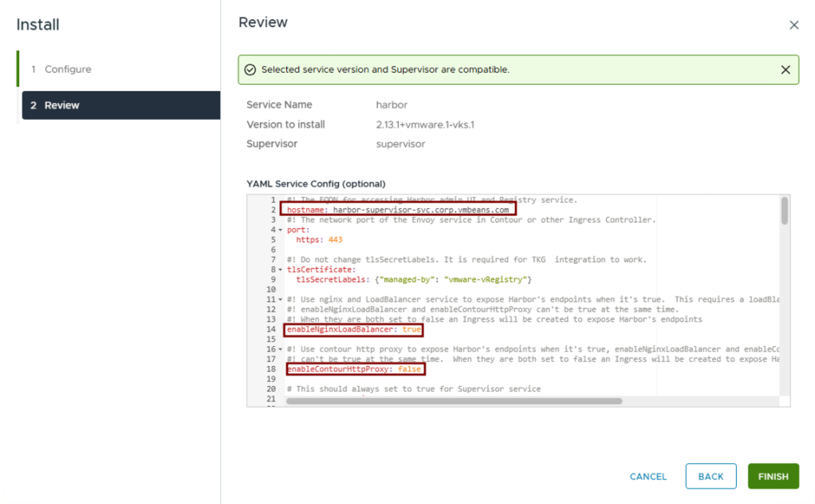Collapse the tlsCertificate fold arrow
This screenshot has width=815, height=504.
pos(281,270)
